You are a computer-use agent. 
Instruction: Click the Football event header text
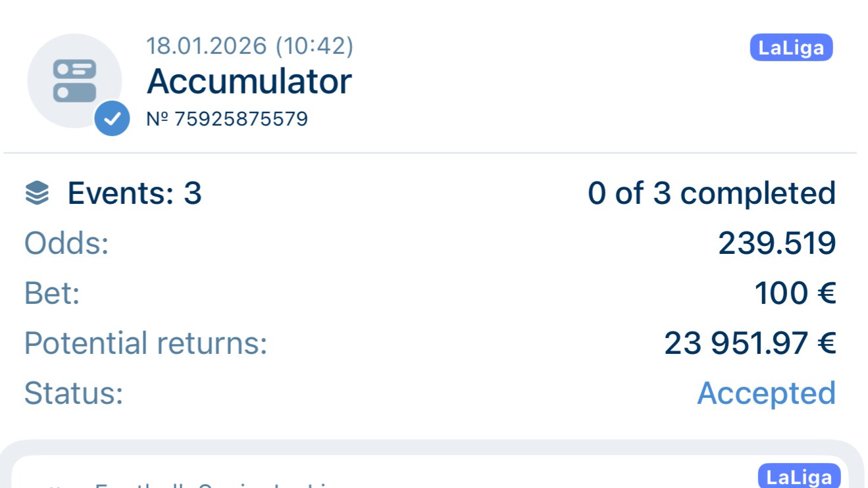pyautogui.click(x=217, y=485)
